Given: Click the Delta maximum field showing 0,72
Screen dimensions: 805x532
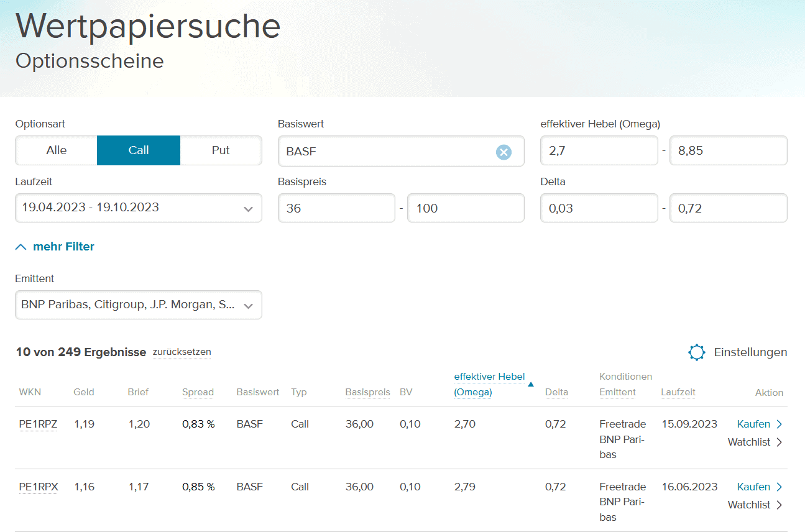Looking at the screenshot, I should tap(728, 208).
